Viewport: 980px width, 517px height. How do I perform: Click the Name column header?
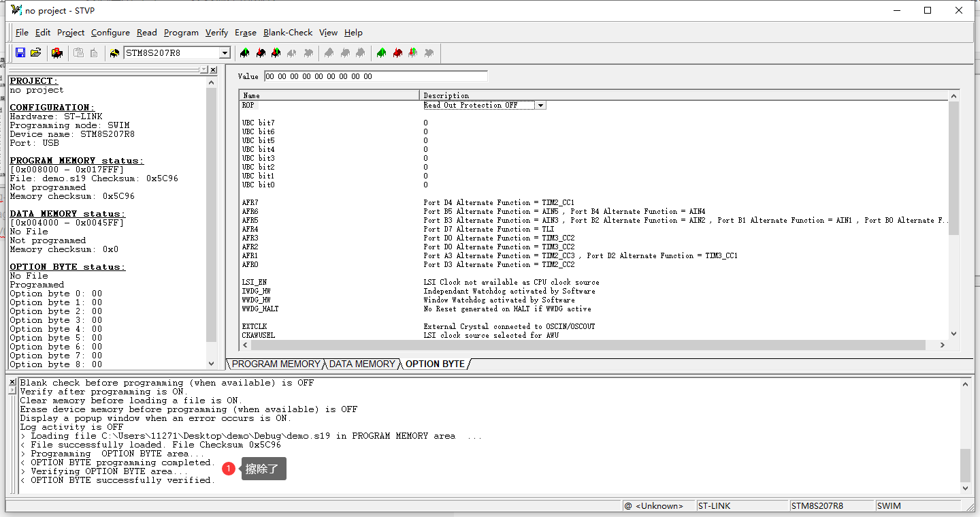329,95
